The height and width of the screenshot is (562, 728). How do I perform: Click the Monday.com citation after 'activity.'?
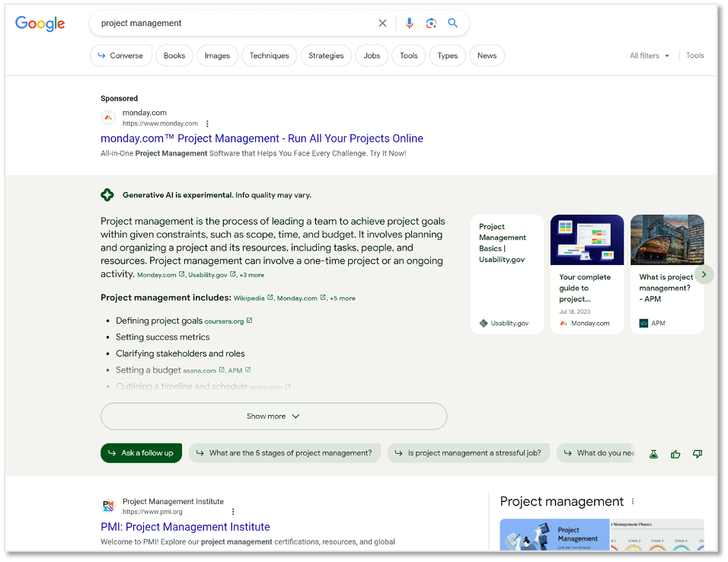coord(161,275)
